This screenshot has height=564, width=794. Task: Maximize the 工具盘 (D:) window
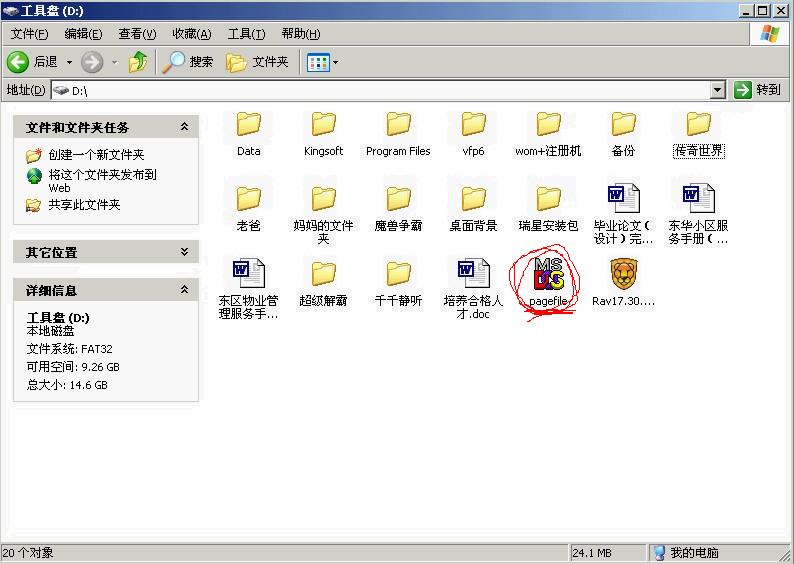click(763, 10)
